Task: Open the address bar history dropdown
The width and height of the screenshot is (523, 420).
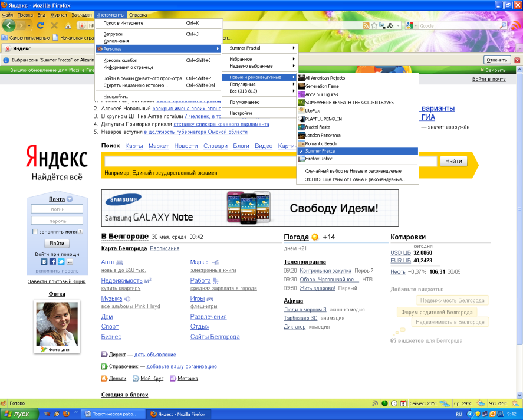Action: coord(398,26)
